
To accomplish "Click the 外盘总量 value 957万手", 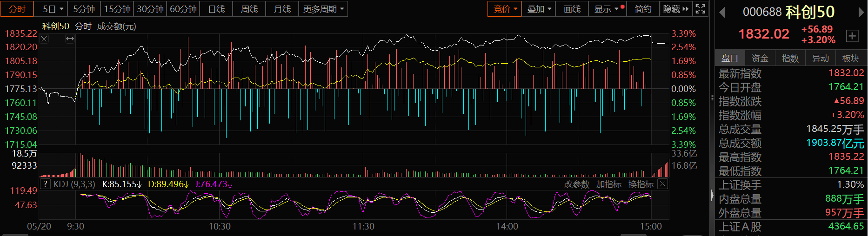I will pyautogui.click(x=845, y=212).
